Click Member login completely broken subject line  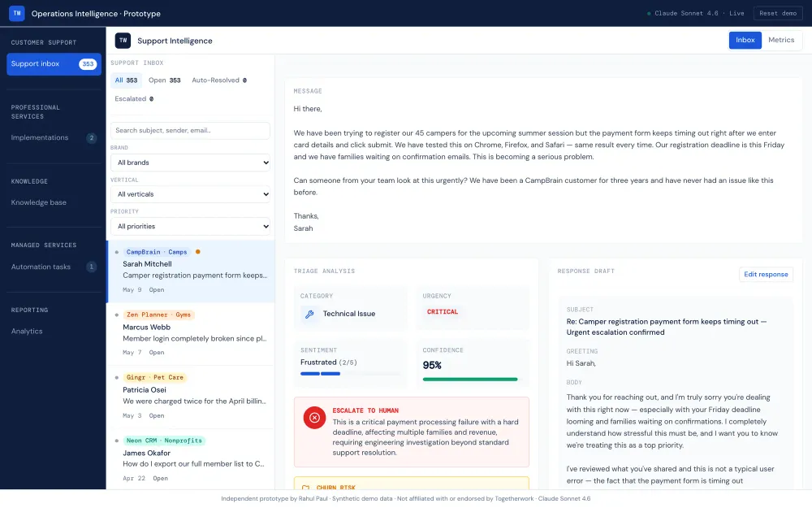click(195, 338)
